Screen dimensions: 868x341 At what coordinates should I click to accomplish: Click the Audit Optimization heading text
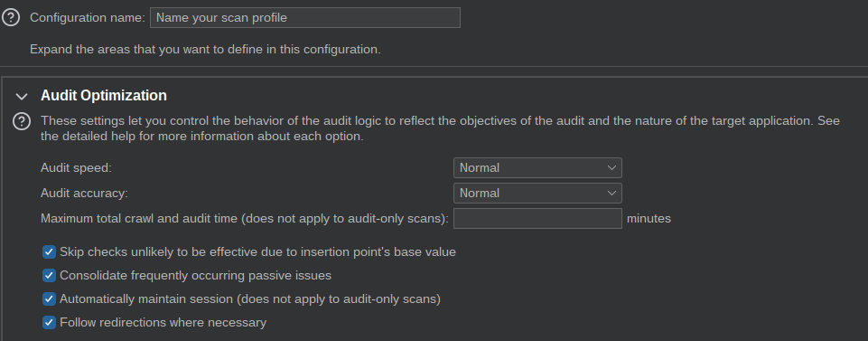pyautogui.click(x=104, y=95)
